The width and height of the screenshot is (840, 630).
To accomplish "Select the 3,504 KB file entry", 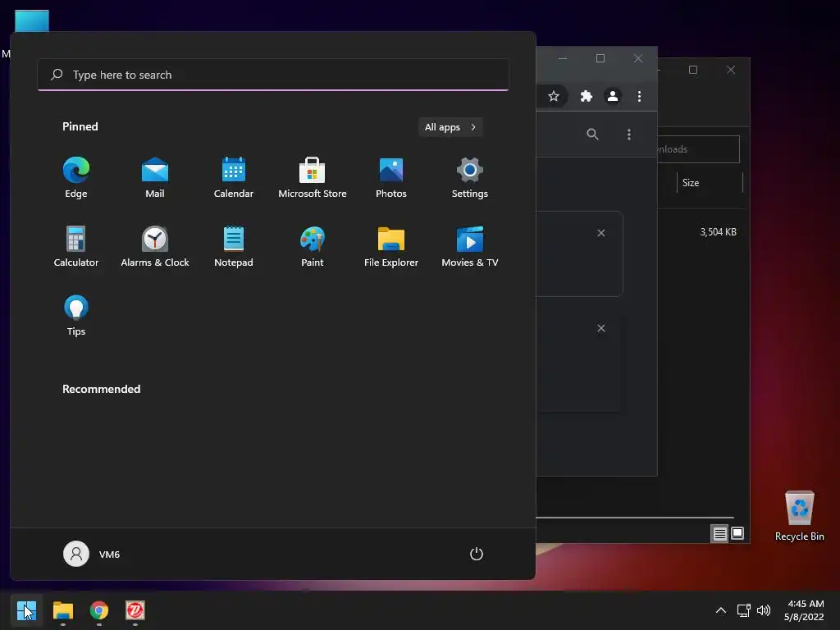I will pos(718,232).
